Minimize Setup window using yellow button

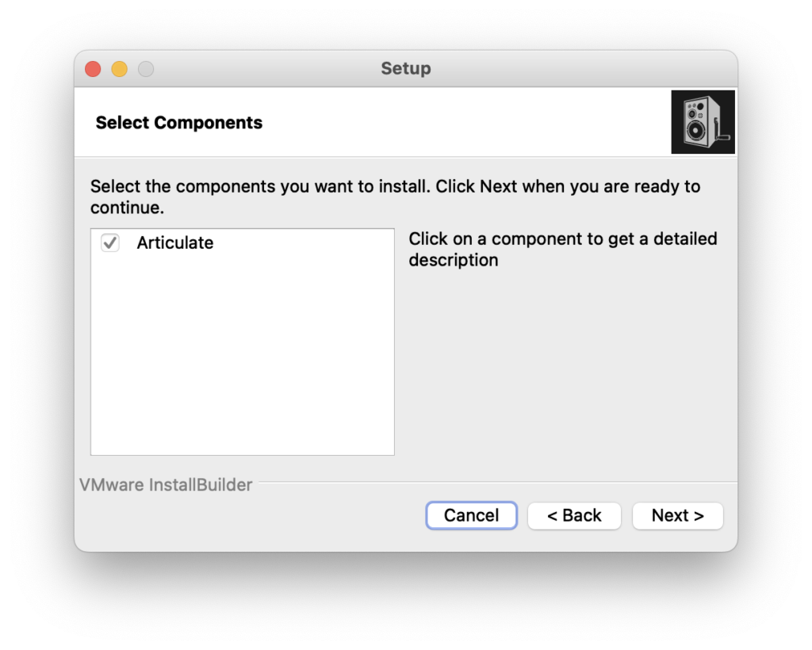coord(120,69)
